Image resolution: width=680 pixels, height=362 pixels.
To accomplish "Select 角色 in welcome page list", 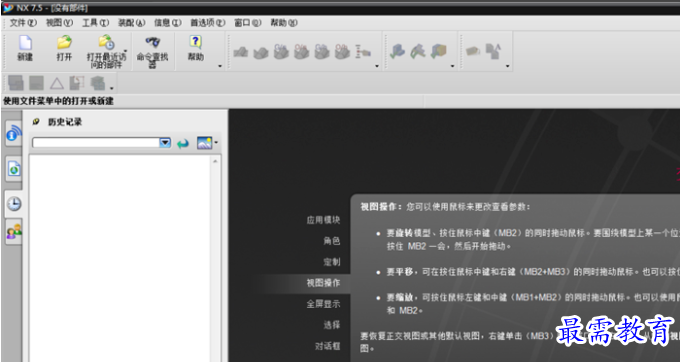I will point(332,241).
